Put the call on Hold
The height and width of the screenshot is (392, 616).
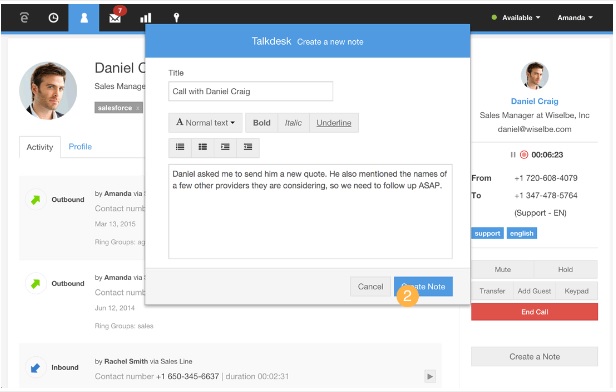(x=566, y=269)
